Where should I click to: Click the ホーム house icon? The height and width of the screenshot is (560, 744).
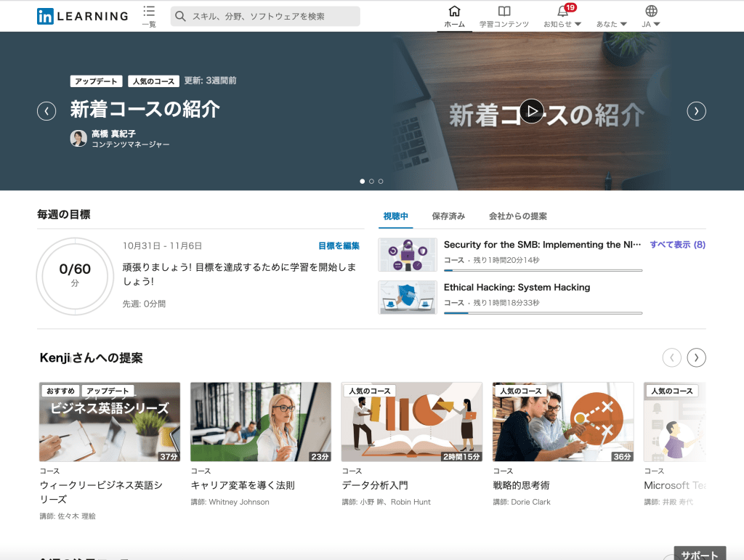click(454, 11)
